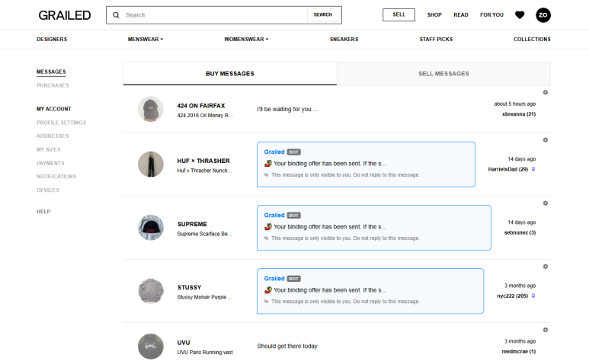This screenshot has width=589, height=364.
Task: Open My Sizes in the sidebar
Action: [49, 149]
